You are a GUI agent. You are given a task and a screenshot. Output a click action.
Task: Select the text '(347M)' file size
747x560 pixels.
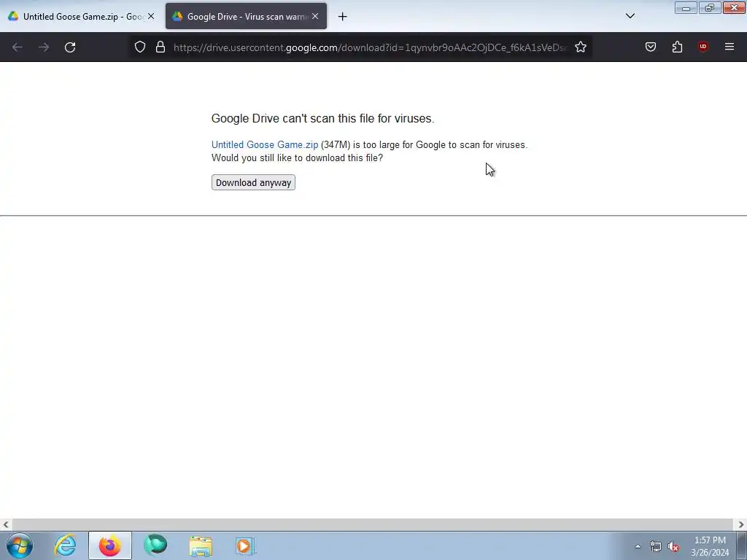336,145
